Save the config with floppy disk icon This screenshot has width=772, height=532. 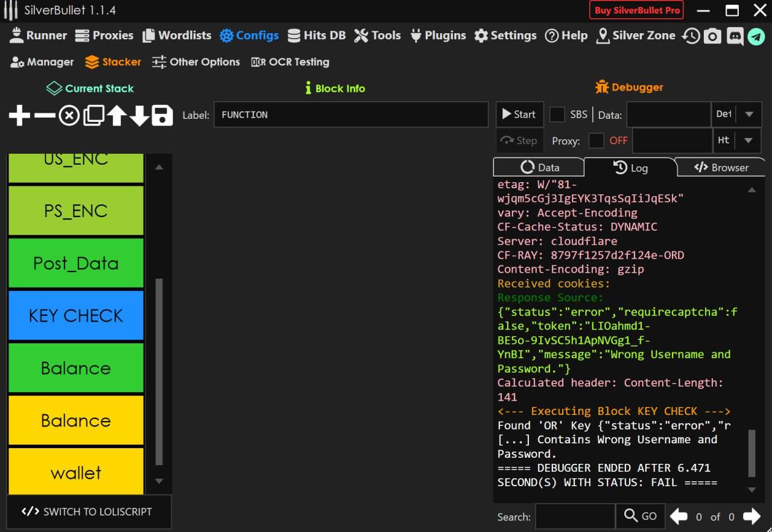pyautogui.click(x=162, y=115)
